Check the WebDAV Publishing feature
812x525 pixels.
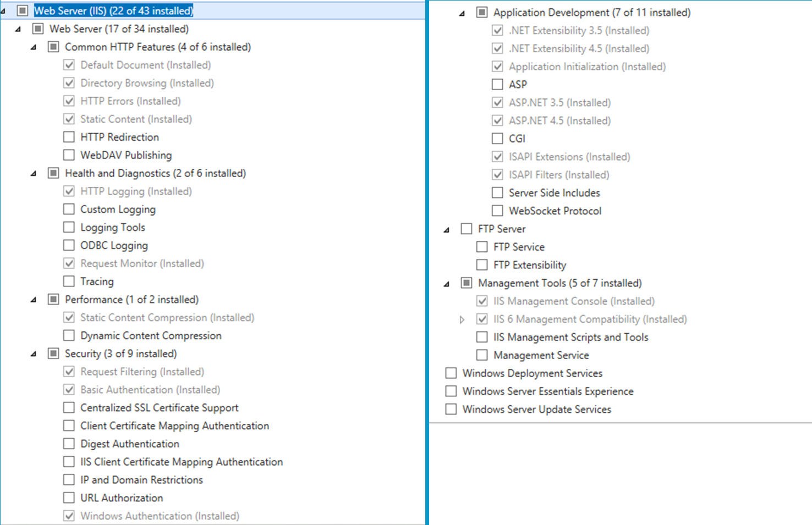point(69,155)
